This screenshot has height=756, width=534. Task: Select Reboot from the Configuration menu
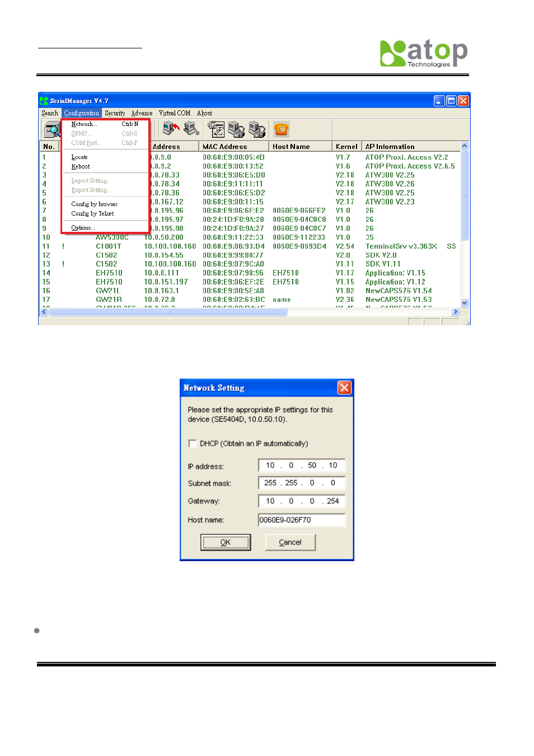[x=105, y=167]
